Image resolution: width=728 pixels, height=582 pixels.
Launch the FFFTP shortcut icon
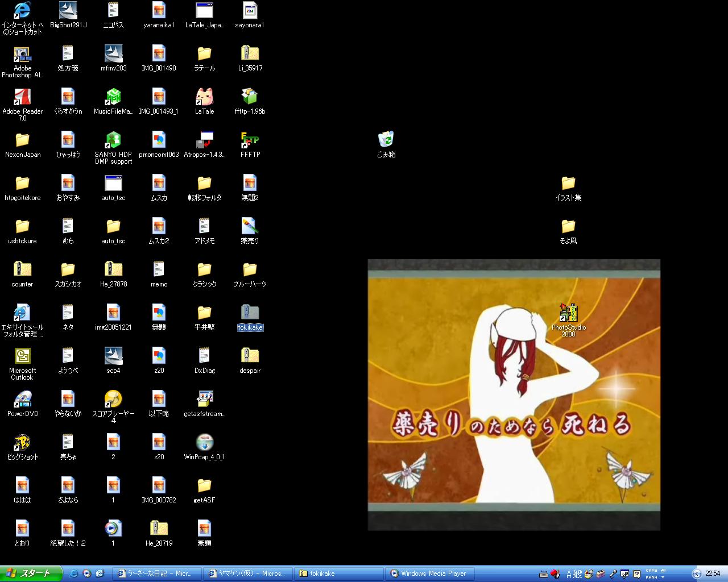click(250, 144)
